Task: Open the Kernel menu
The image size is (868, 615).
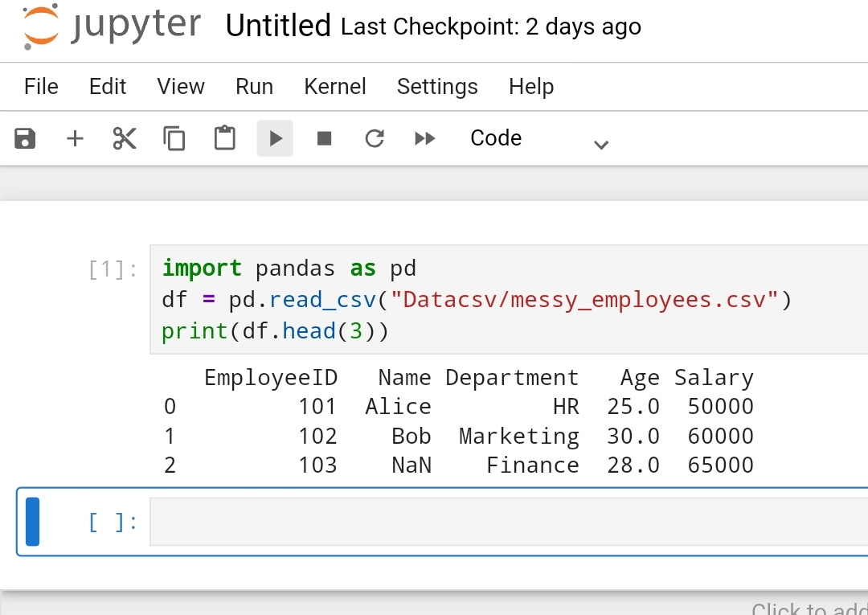Action: (x=335, y=87)
